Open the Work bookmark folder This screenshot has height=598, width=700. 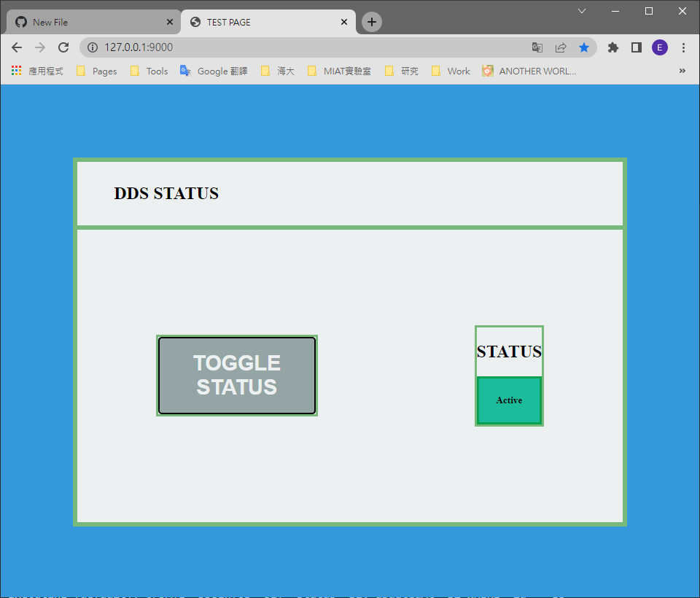451,71
